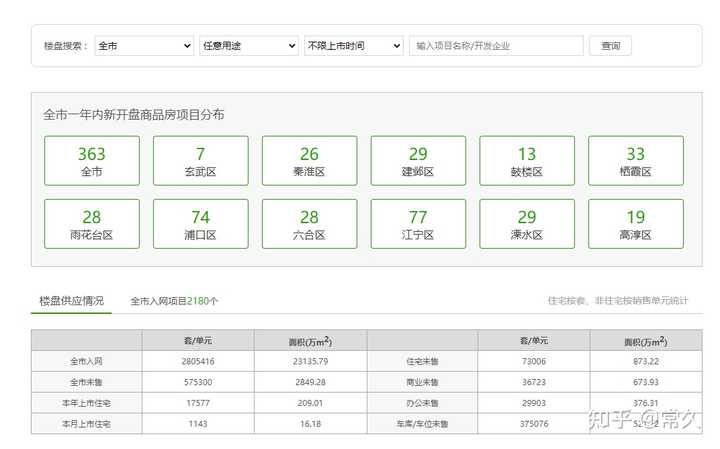Image resolution: width=720 pixels, height=449 pixels.
Task: Open the 不限上市时间 dropdown
Action: tap(354, 46)
